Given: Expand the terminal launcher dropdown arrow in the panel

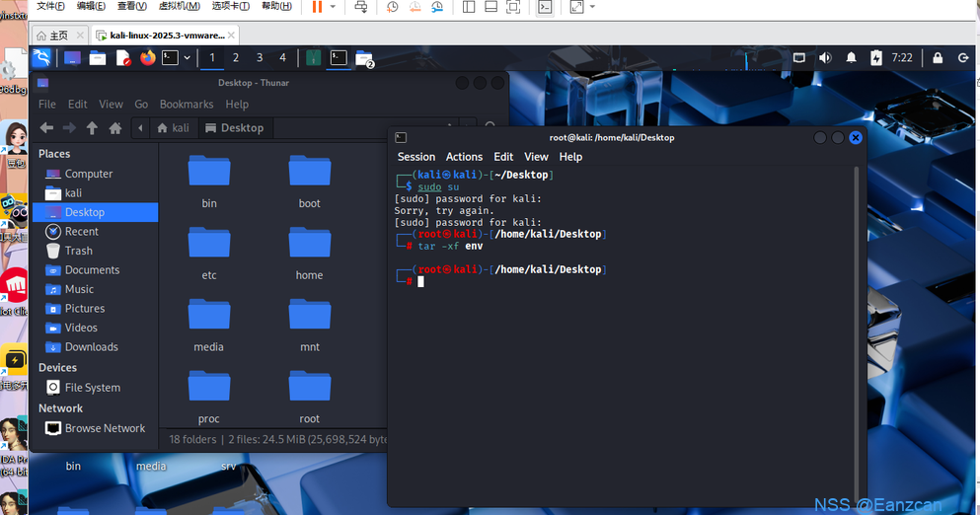Looking at the screenshot, I should click(187, 58).
